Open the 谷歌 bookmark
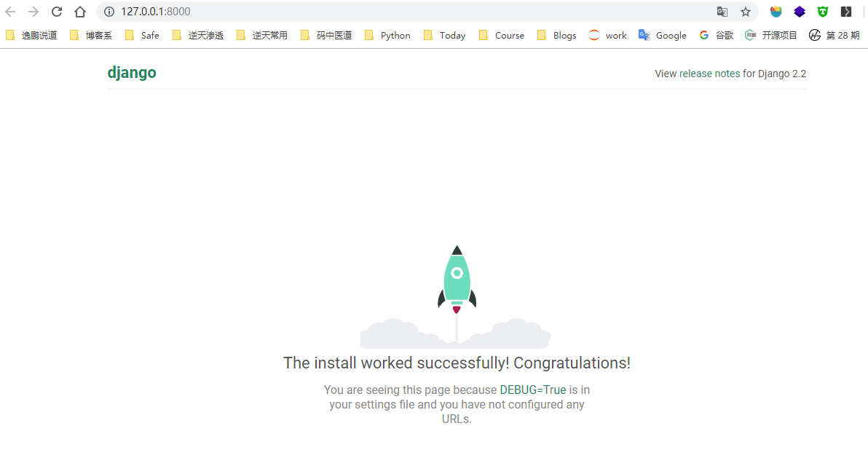The height and width of the screenshot is (450, 868). coord(717,36)
